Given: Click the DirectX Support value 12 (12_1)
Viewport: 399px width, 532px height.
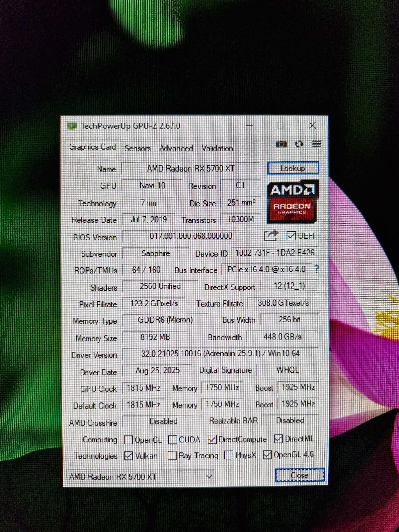Looking at the screenshot, I should (289, 286).
